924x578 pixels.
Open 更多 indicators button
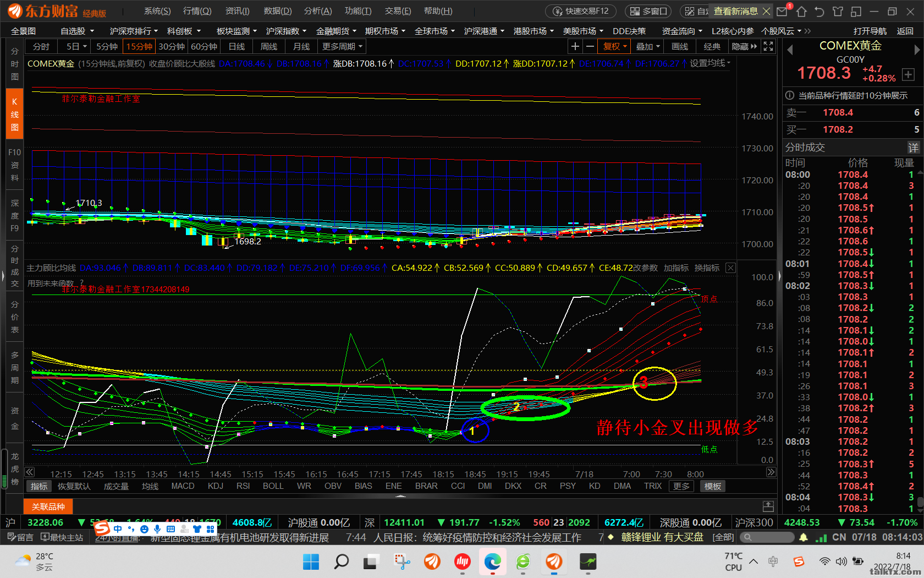click(x=681, y=486)
